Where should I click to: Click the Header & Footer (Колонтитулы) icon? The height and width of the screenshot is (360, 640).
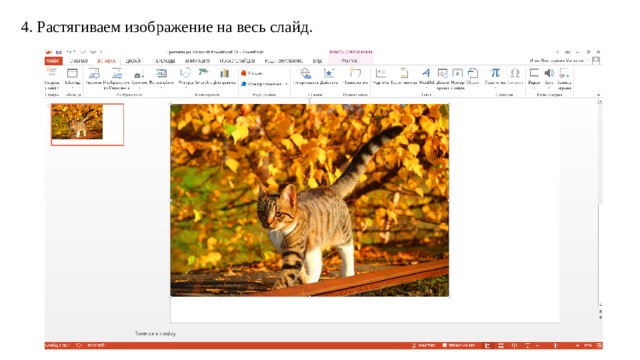click(404, 73)
